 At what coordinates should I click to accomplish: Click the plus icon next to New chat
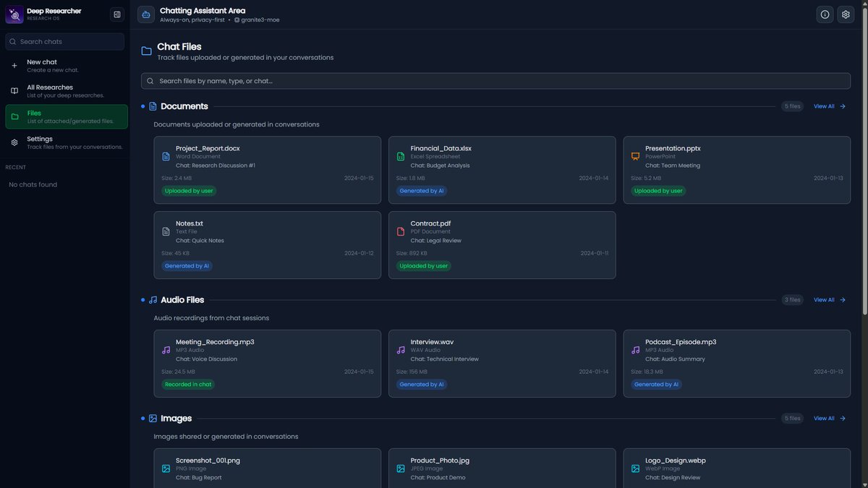pyautogui.click(x=13, y=64)
